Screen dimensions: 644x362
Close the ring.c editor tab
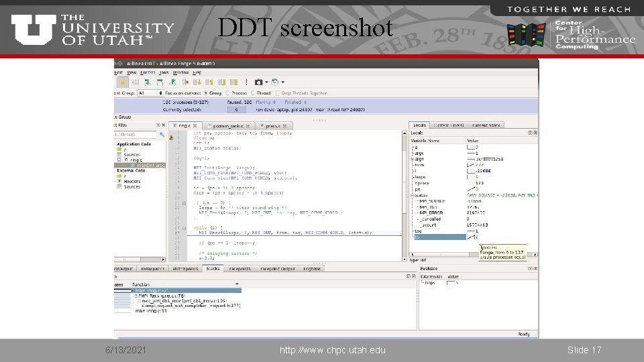(195, 125)
